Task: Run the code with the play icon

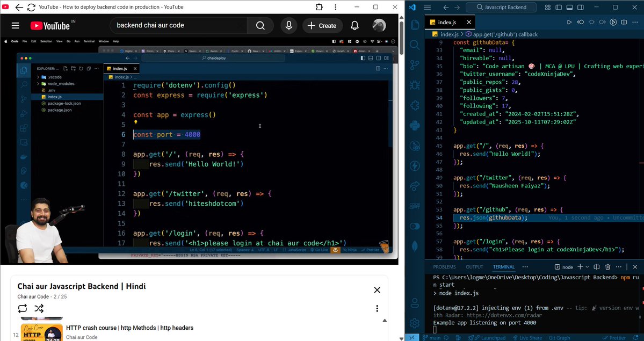Action: click(x=569, y=22)
